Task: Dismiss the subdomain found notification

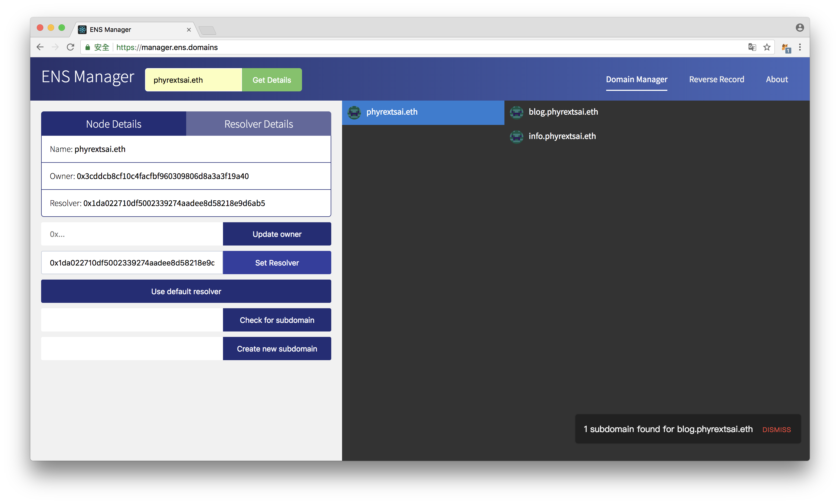Action: click(x=776, y=430)
